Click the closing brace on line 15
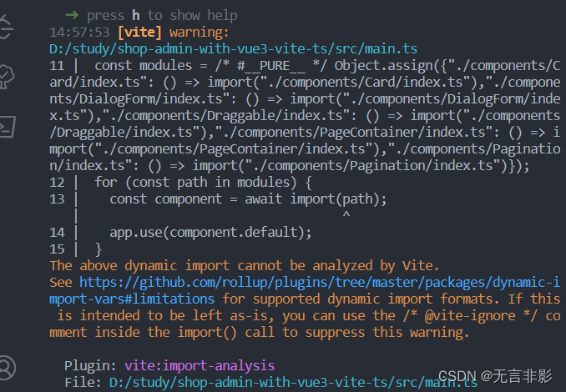 point(99,249)
